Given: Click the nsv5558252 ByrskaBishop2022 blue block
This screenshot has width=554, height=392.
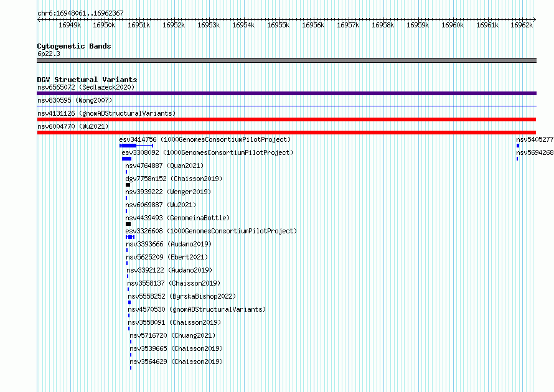Looking at the screenshot, I should click(x=129, y=302).
